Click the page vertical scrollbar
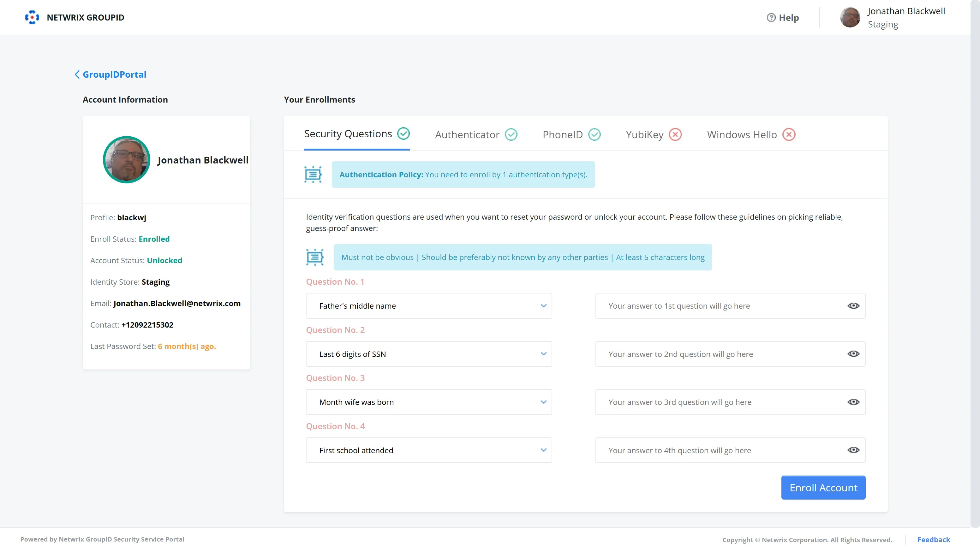 (975, 264)
